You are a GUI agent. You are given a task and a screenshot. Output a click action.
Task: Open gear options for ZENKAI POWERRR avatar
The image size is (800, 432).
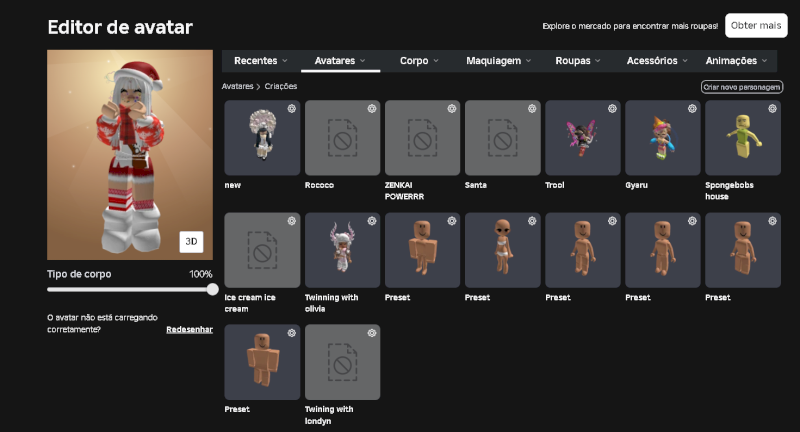tap(452, 109)
